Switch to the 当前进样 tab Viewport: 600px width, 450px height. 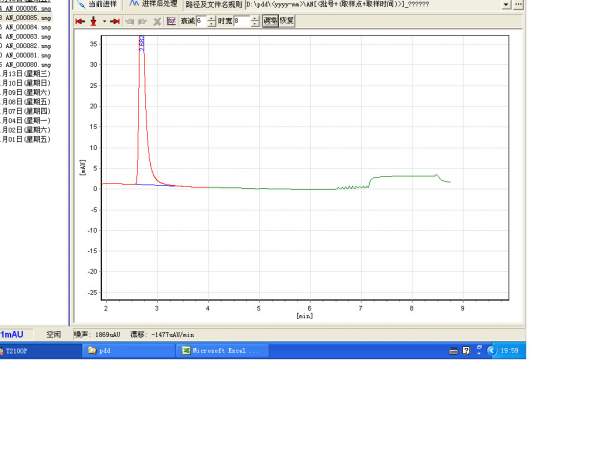98,4
